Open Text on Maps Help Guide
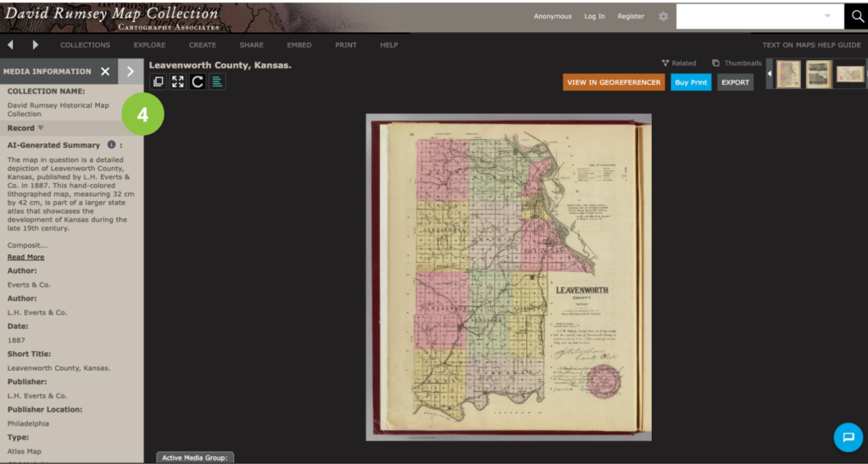This screenshot has height=464, width=868. point(811,45)
